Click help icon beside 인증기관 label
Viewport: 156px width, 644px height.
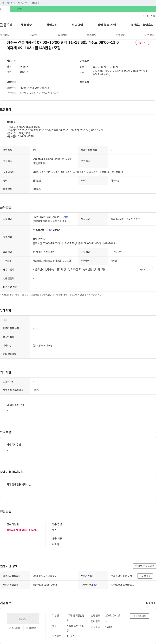coord(91,576)
